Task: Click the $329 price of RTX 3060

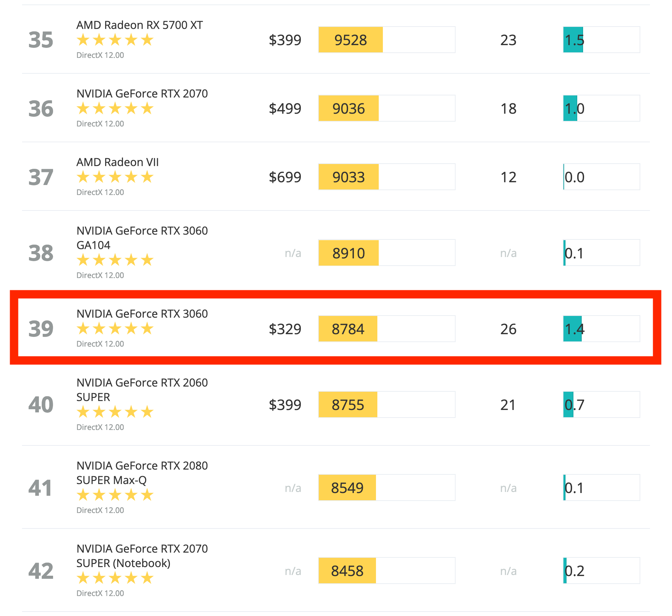Action: 285,329
